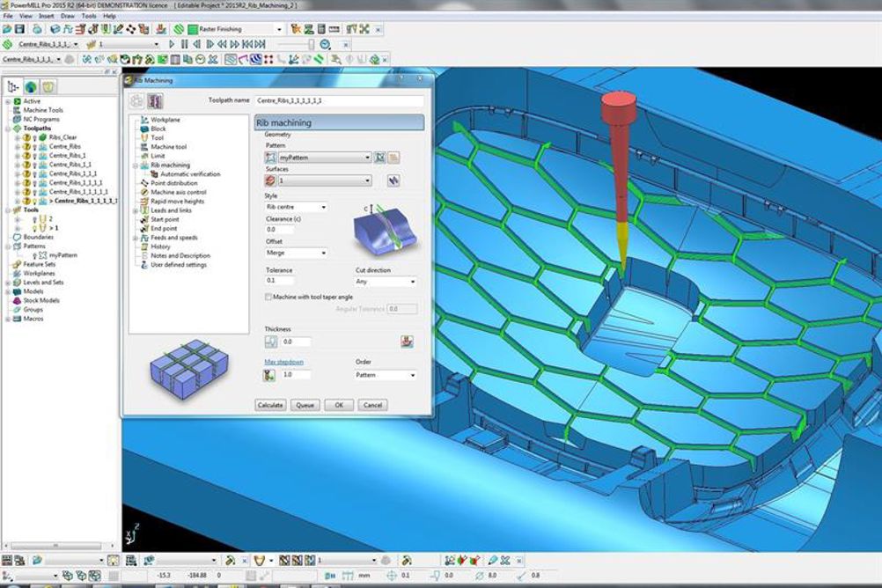Image resolution: width=882 pixels, height=588 pixels.
Task: Expand the Macros tree node
Action: pos(8,319)
